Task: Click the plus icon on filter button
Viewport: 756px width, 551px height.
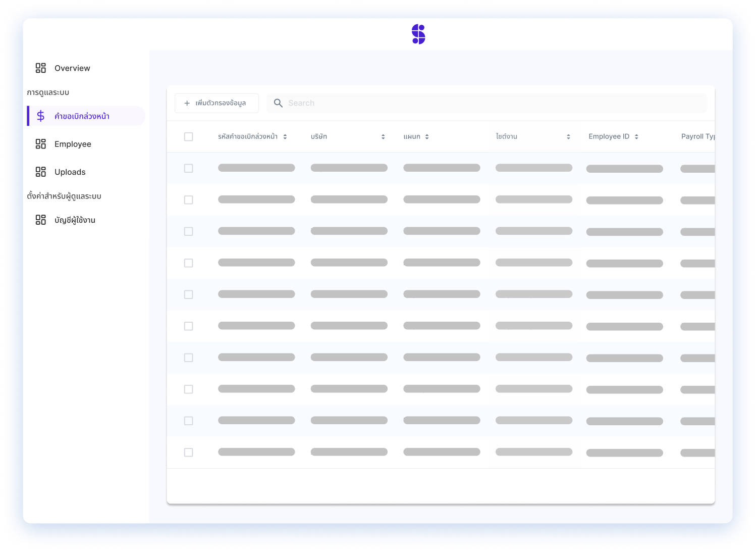Action: 187,103
